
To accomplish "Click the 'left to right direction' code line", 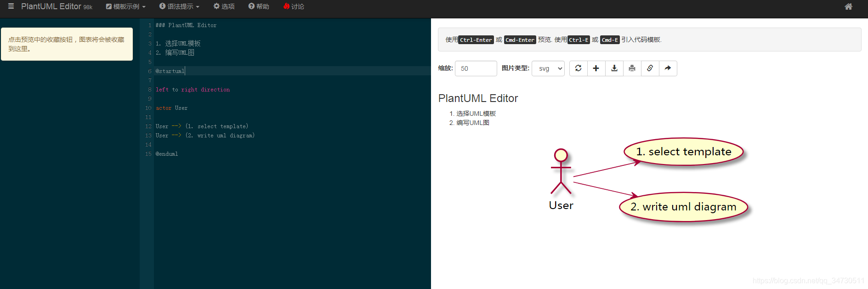I will [193, 90].
